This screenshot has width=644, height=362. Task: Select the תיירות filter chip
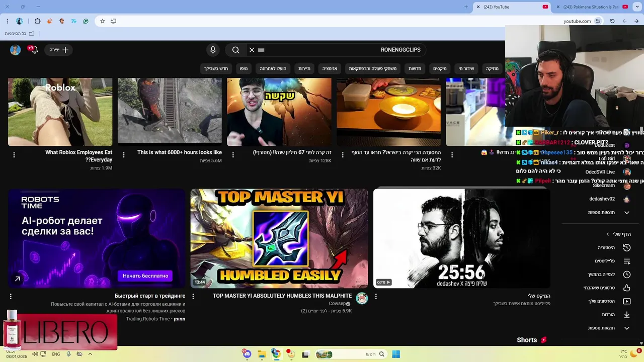(304, 68)
